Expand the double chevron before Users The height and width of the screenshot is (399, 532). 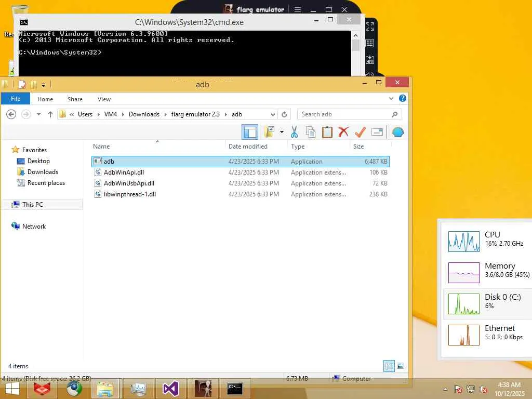coord(72,114)
